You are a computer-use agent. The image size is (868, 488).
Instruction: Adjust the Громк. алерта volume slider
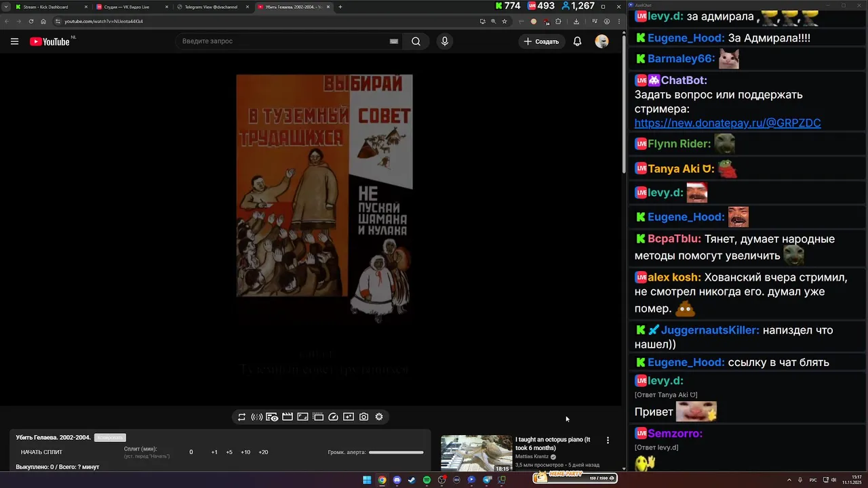point(396,452)
